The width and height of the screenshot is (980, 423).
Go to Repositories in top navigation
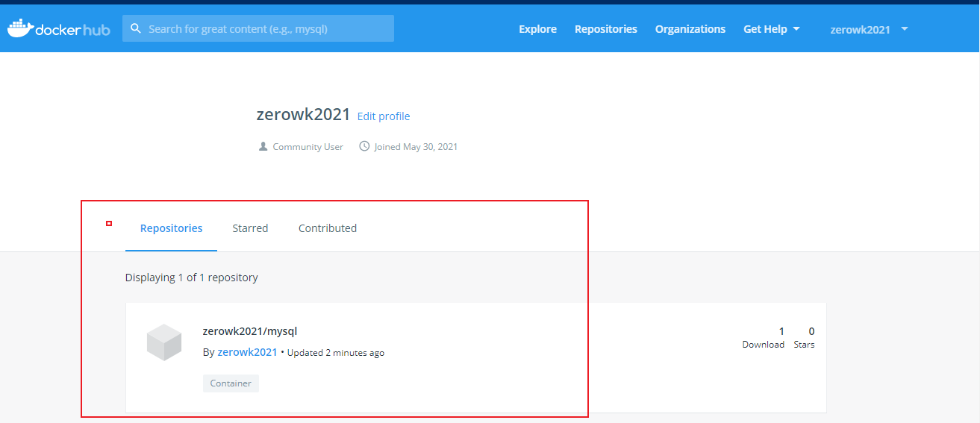[606, 29]
